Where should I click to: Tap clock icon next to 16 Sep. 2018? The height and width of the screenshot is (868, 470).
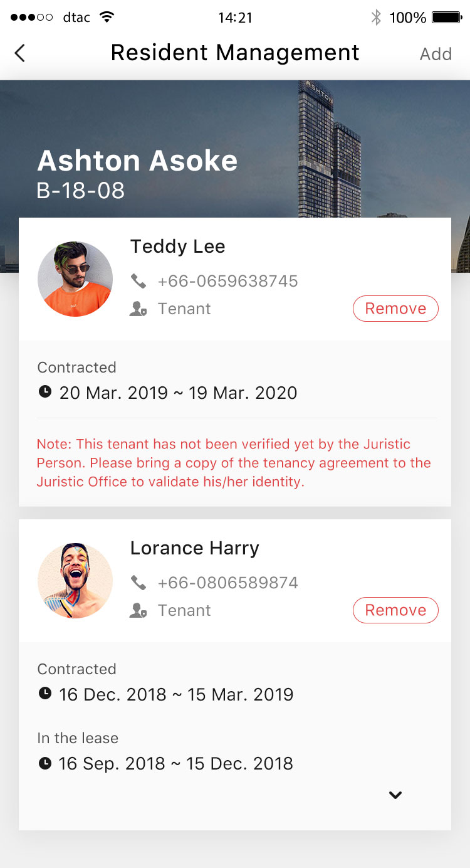pos(44,763)
